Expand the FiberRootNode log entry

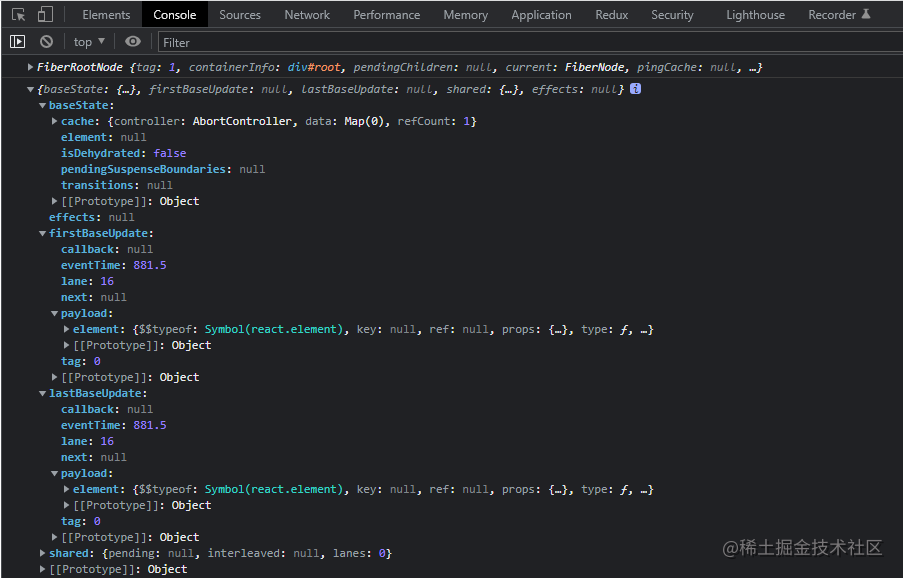point(30,67)
